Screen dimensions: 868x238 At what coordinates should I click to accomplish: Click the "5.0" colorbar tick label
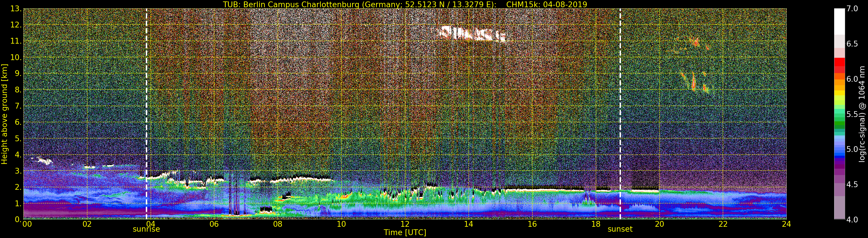(852, 149)
